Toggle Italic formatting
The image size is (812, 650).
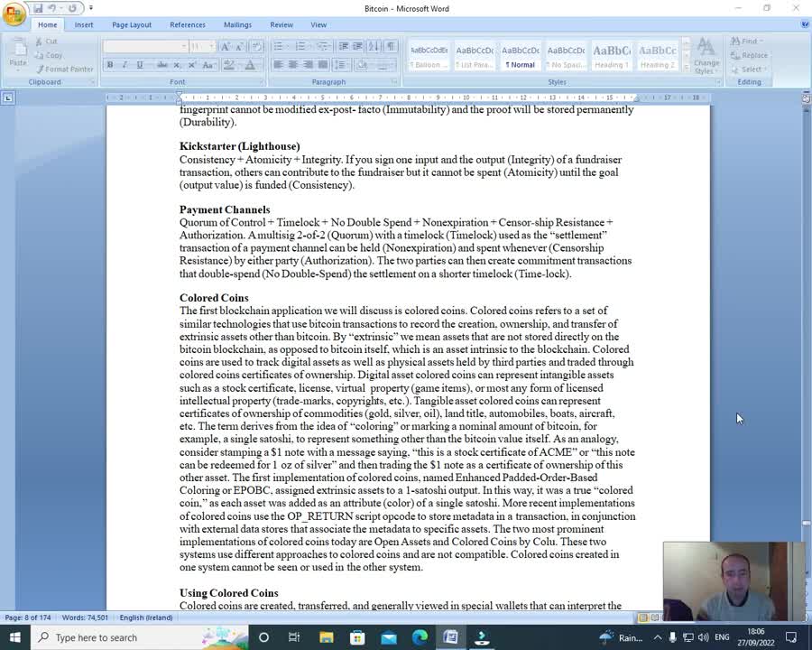pyautogui.click(x=125, y=65)
